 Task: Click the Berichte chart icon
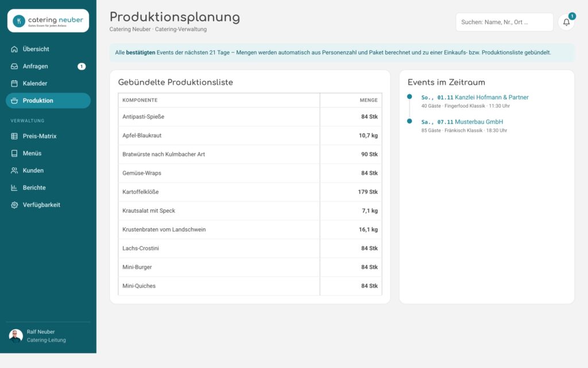click(x=14, y=188)
